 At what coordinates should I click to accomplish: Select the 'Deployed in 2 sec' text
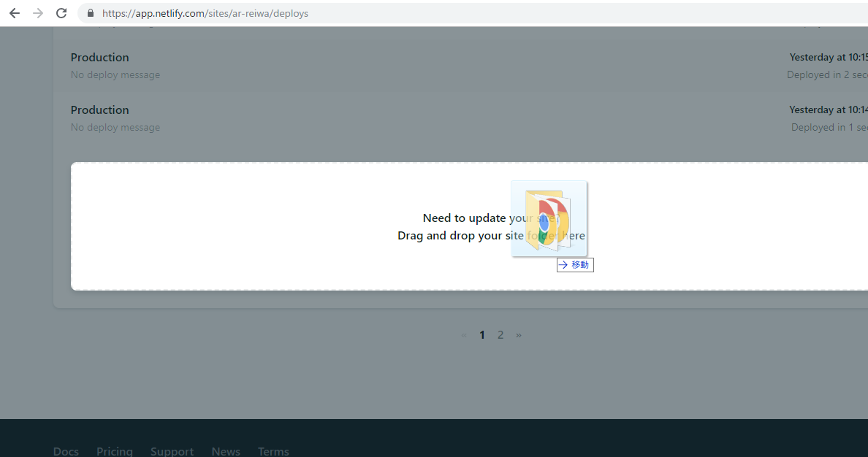(x=827, y=74)
